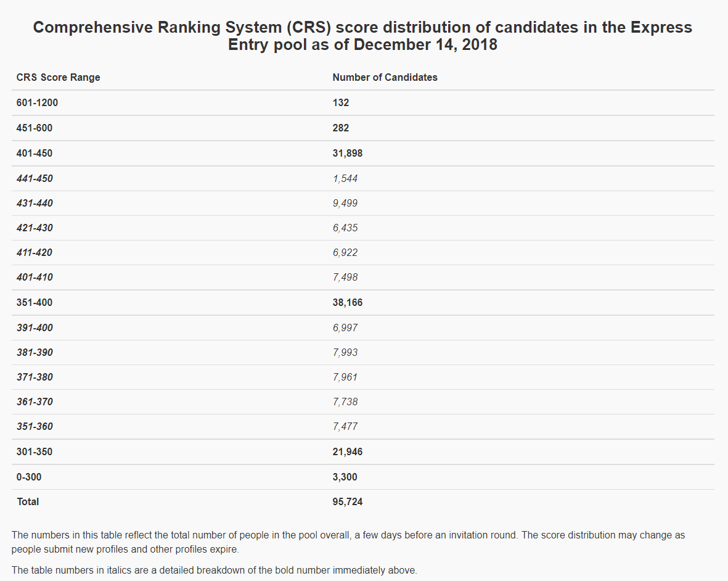Select the italic 441-450 range cell

click(35, 179)
